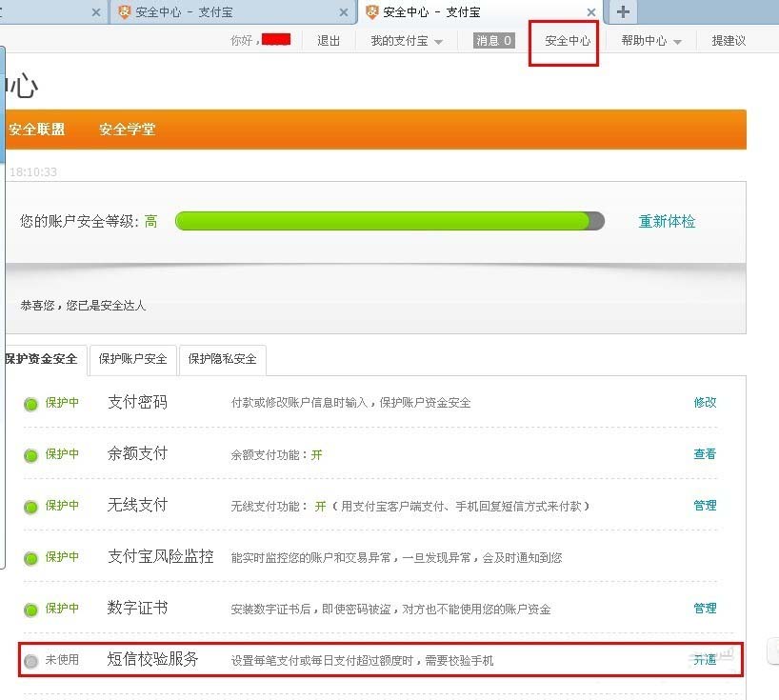
Task: Click the 提建议 feedback link
Action: (x=729, y=41)
